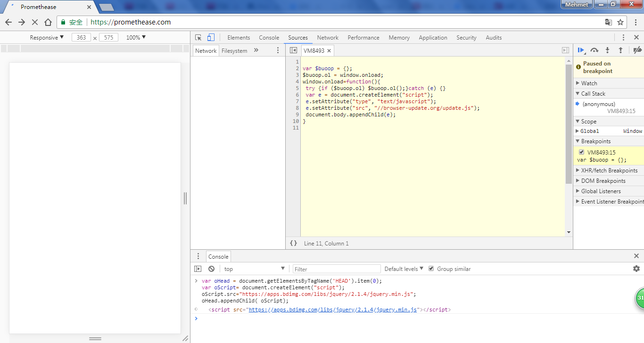Close the Promethease browser tab
This screenshot has width=644, height=343.
(89, 7)
